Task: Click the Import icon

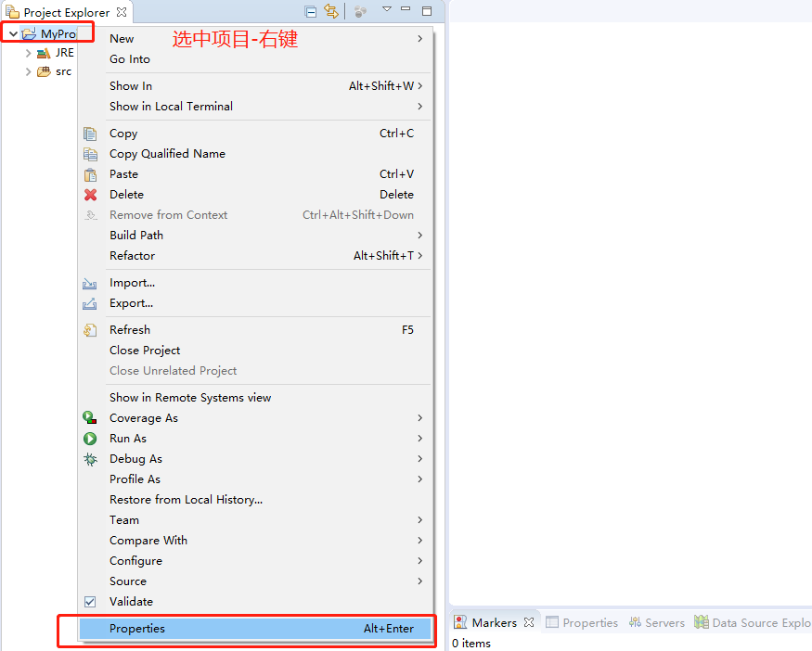Action: point(90,283)
